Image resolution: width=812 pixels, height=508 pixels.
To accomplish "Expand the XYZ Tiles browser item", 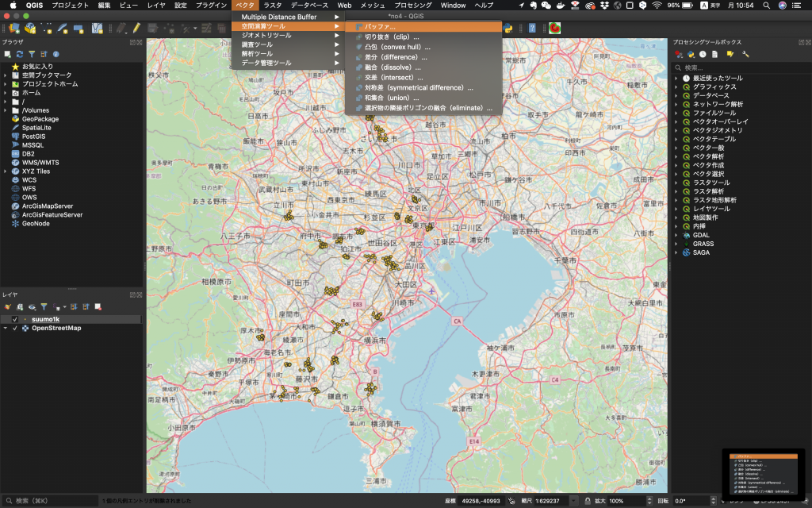I will (6, 171).
